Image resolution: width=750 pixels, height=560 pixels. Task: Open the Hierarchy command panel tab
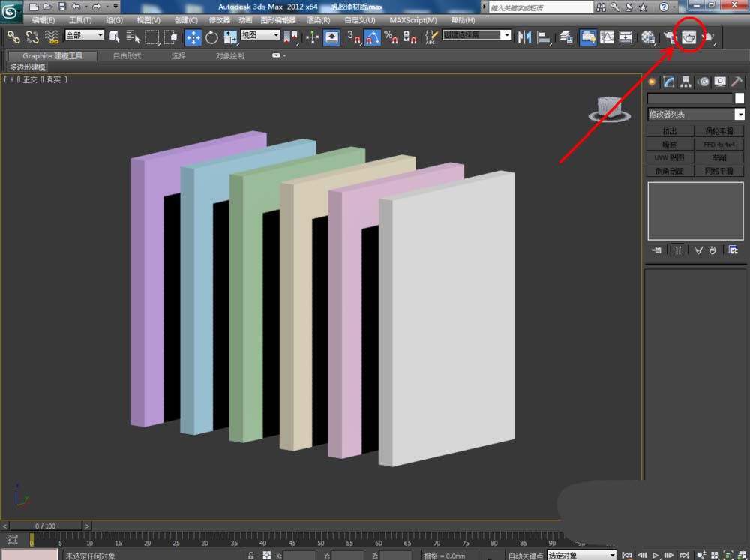(686, 82)
